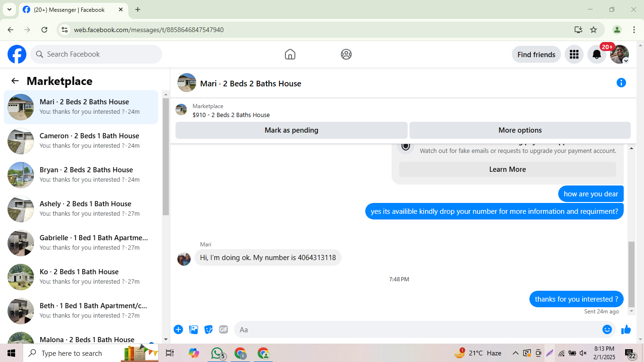
Task: Open a new browser tab
Action: coord(138,9)
